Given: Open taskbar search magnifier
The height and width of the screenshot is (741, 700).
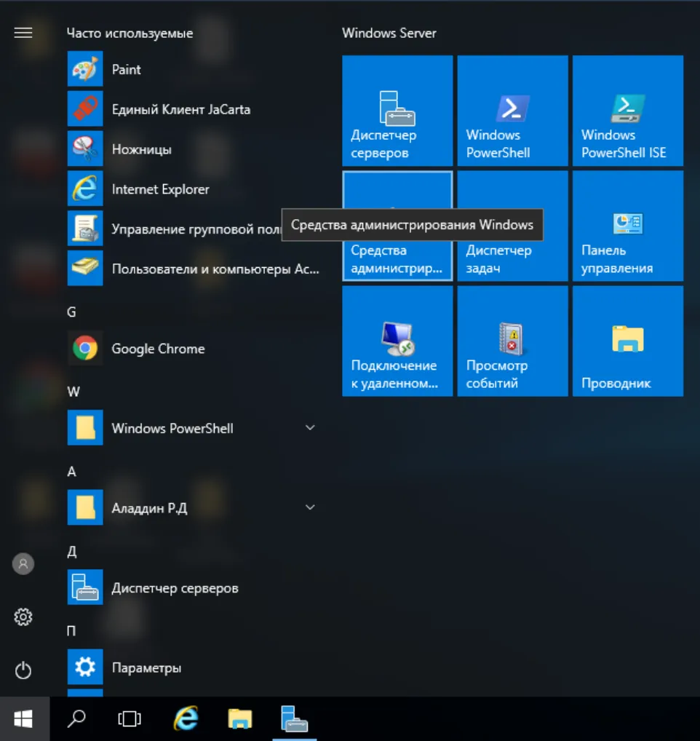Looking at the screenshot, I should pyautogui.click(x=76, y=718).
